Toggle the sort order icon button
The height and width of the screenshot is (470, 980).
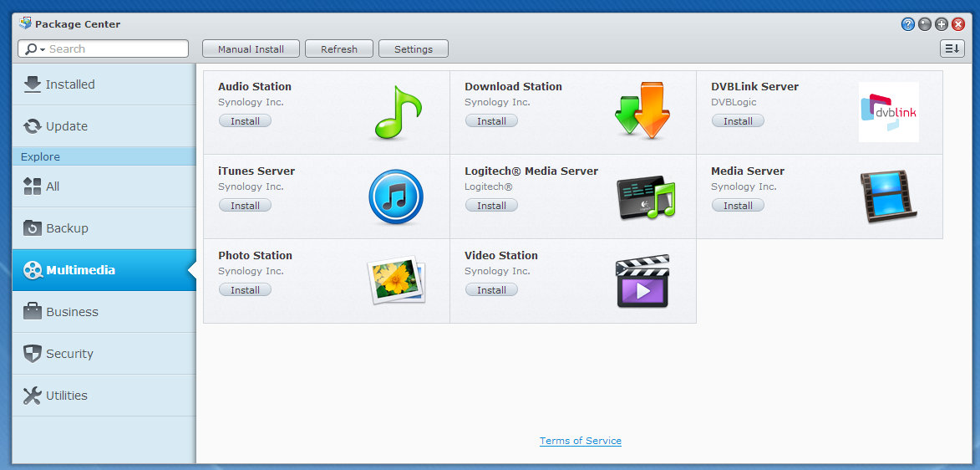click(x=952, y=49)
